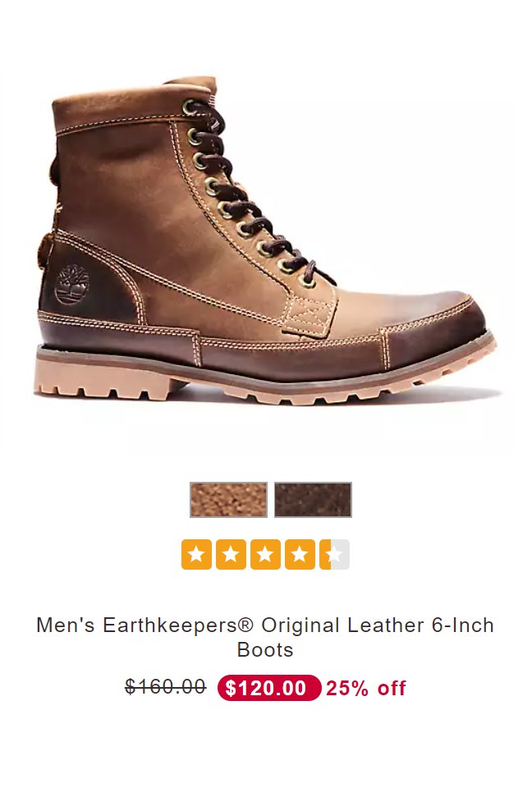Click the word Boots in product title

pyautogui.click(x=265, y=649)
